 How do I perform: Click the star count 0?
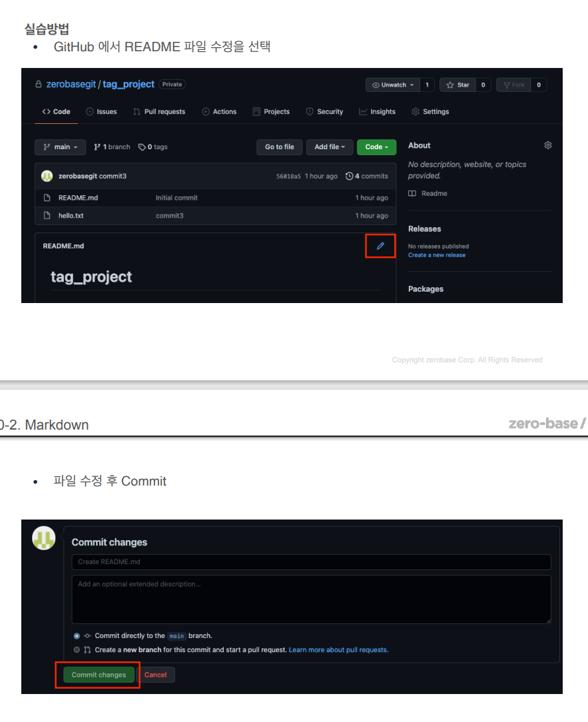coord(483,85)
